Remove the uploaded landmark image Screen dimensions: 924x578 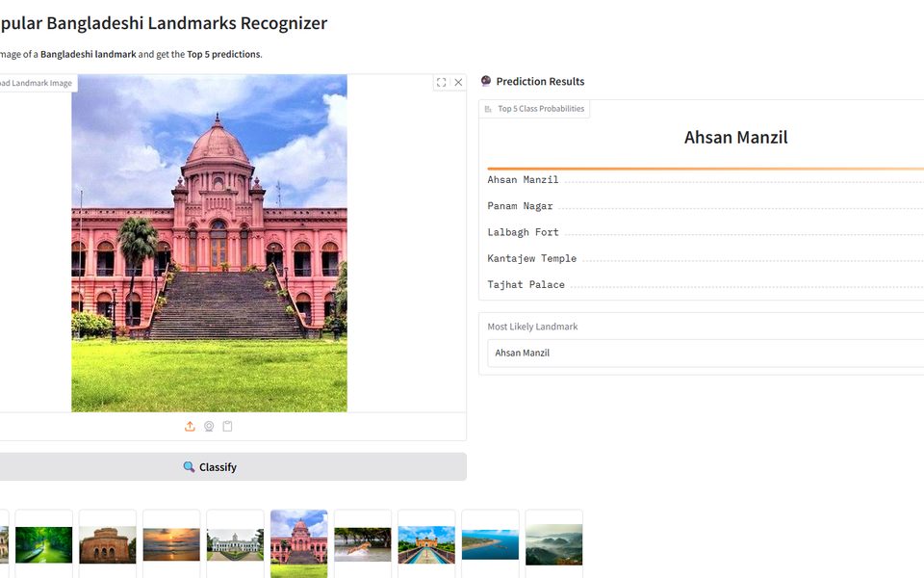click(x=458, y=83)
